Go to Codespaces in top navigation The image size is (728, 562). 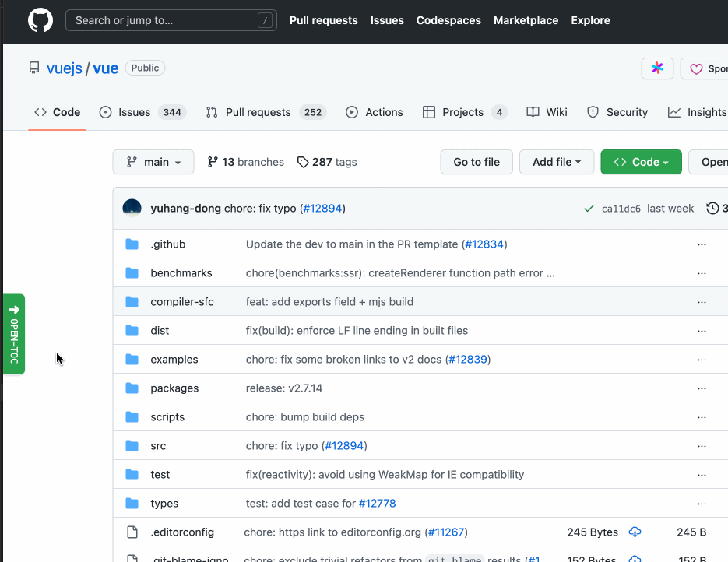[x=448, y=20]
